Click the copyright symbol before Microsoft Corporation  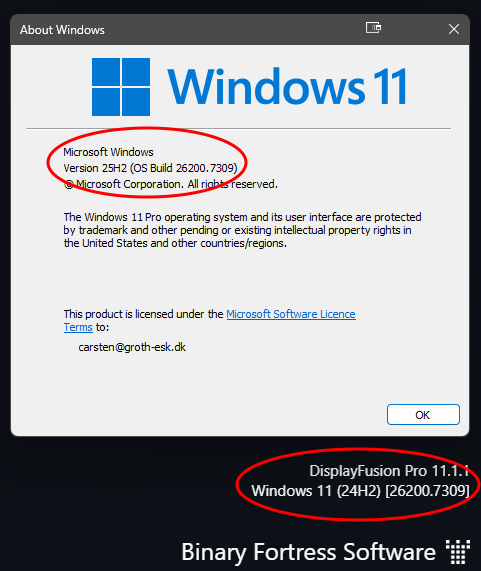pos(69,185)
